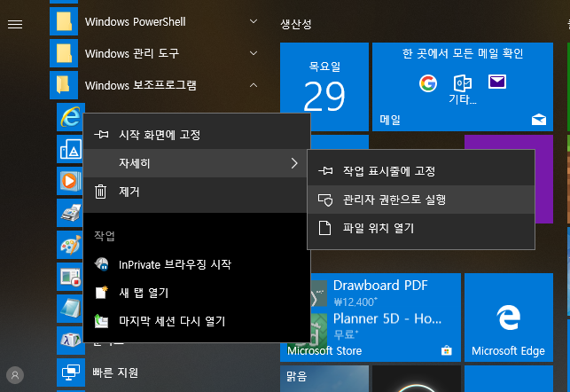Click the shield icon for run as administrator

[x=325, y=200]
